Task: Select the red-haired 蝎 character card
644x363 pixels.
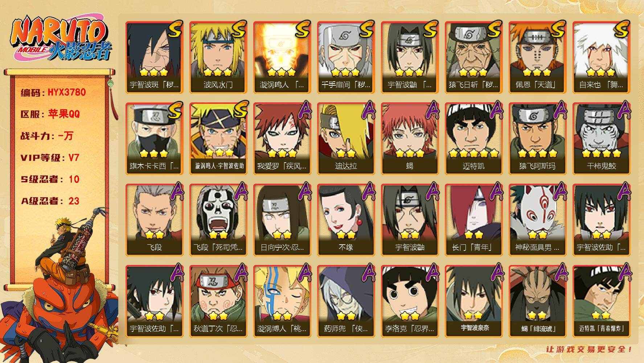Action: click(x=410, y=139)
